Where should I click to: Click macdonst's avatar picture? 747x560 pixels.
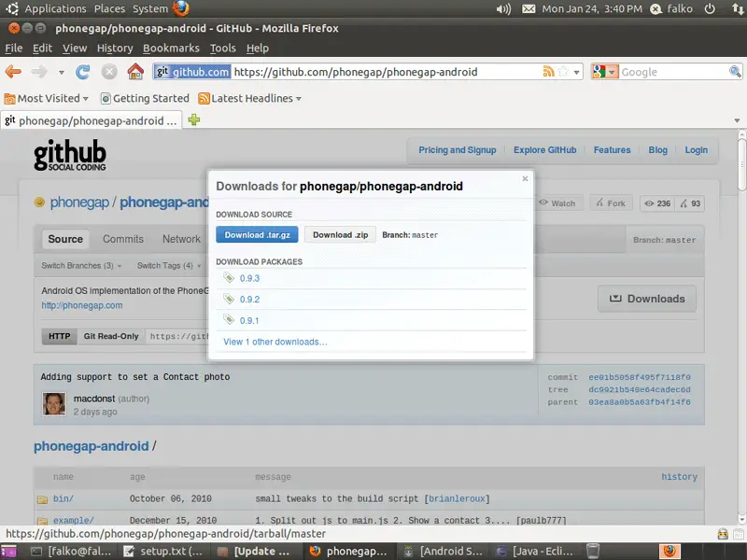[x=54, y=404]
